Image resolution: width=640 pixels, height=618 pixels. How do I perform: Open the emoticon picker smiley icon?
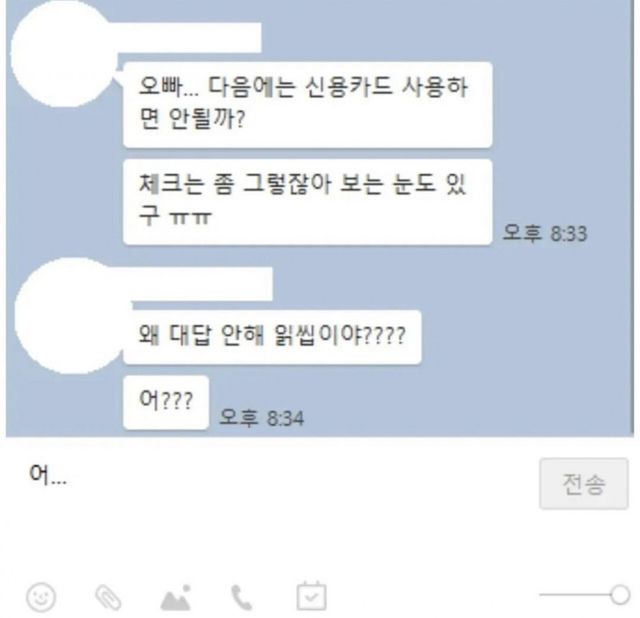(41, 597)
